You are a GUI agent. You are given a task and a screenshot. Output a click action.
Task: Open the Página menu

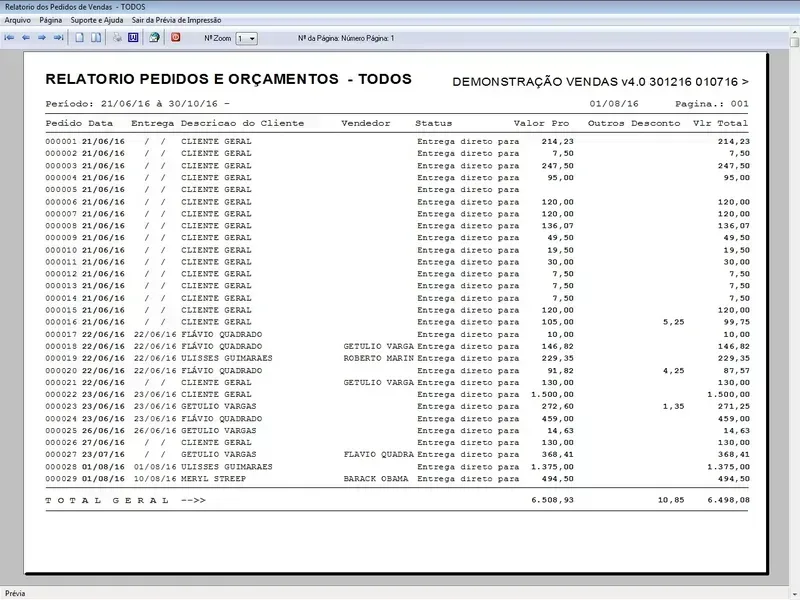51,20
